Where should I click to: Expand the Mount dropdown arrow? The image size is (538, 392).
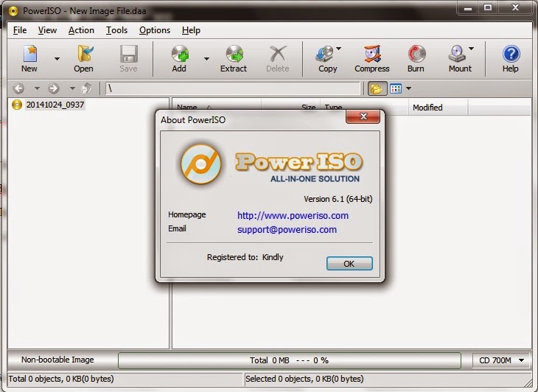472,49
